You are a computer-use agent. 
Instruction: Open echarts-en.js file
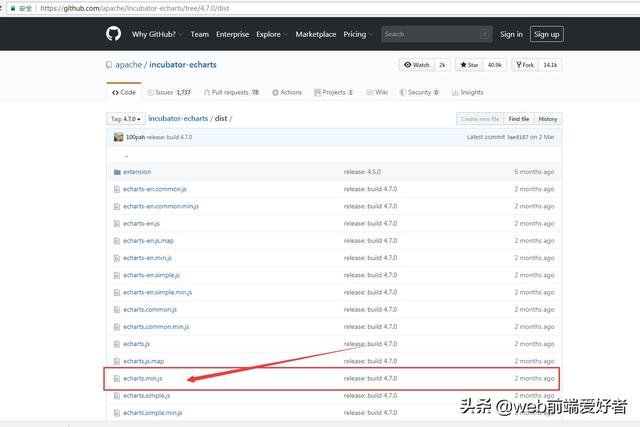point(141,223)
